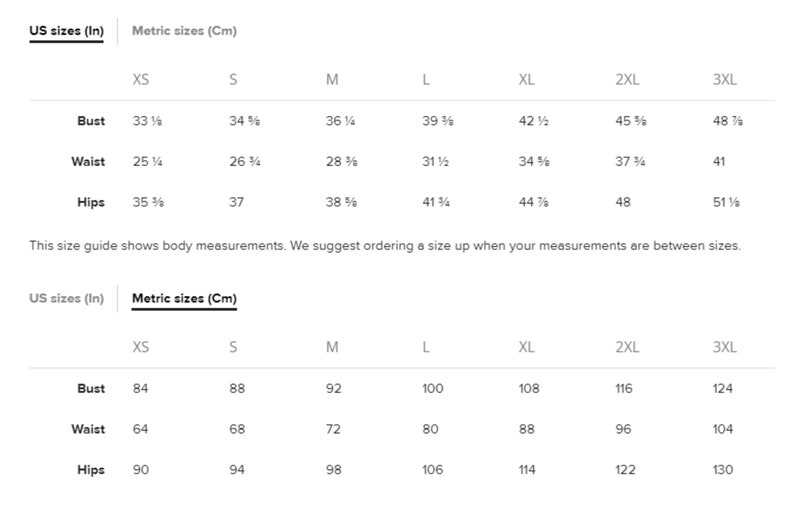
Task: Click the 64 waist value for XS
Action: (140, 429)
